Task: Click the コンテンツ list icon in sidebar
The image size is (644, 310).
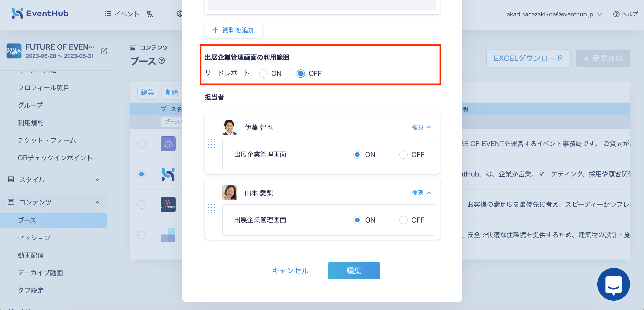Action: (x=11, y=202)
